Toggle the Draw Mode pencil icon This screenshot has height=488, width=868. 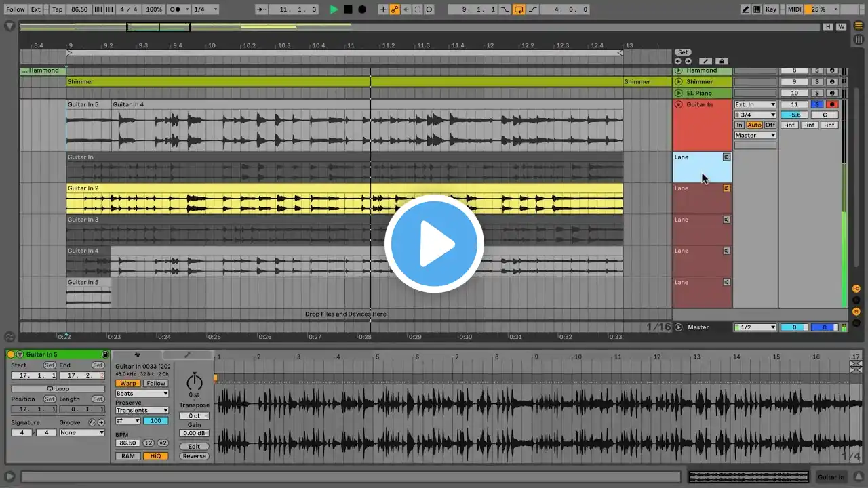pyautogui.click(x=746, y=9)
